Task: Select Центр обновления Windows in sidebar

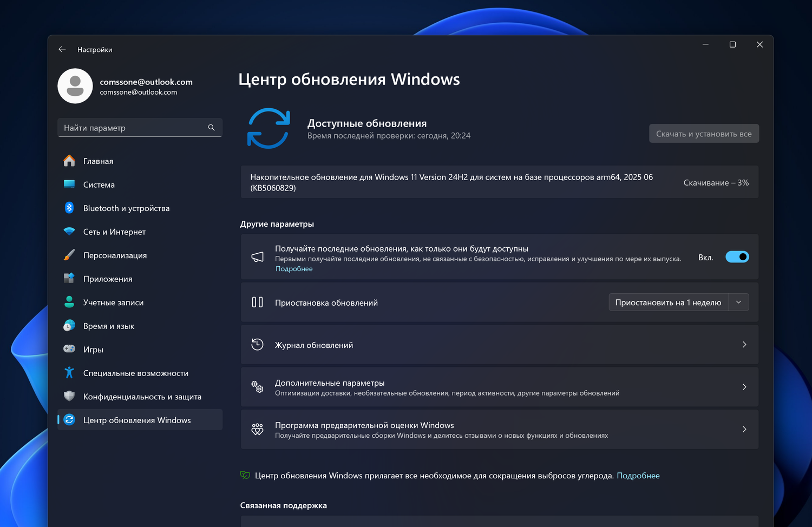Action: (140, 420)
